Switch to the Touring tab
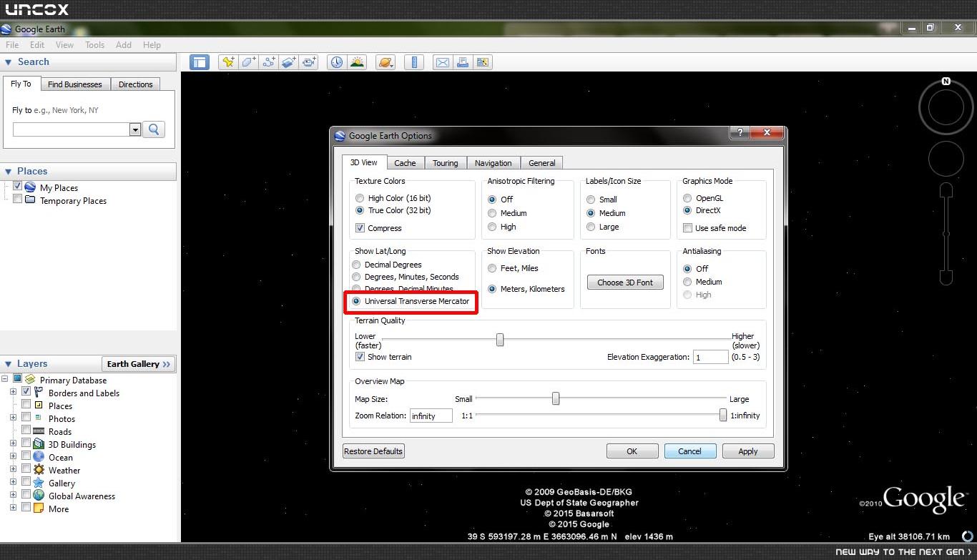 tap(445, 163)
